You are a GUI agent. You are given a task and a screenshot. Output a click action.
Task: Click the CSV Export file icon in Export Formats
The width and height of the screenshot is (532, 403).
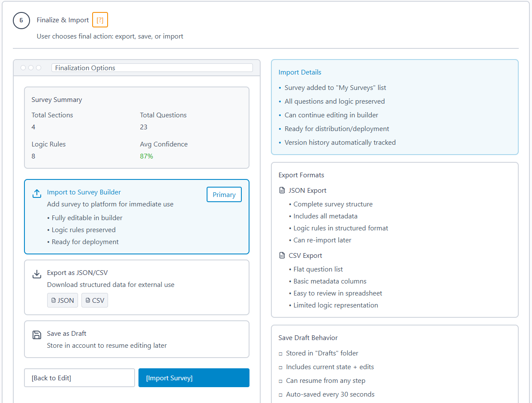click(282, 256)
